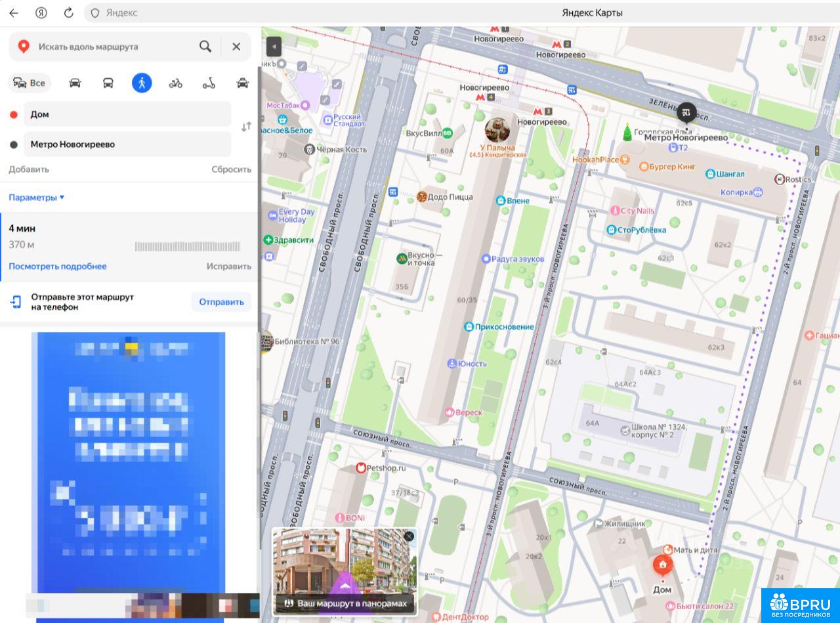Viewport: 840px width, 623px height.
Task: Show all transport modes with Все
Action: [x=30, y=83]
